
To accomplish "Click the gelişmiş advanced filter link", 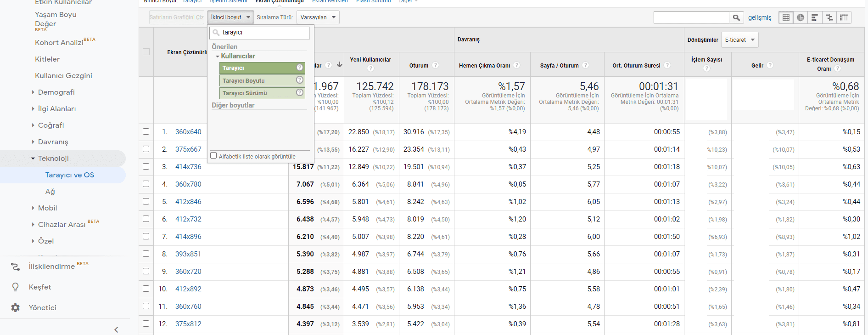I will tap(760, 17).
